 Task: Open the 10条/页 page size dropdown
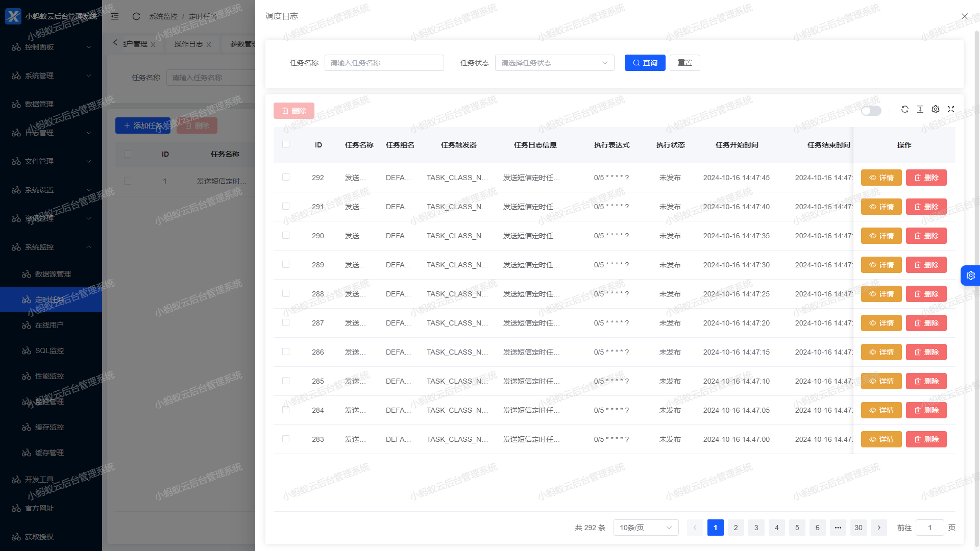pyautogui.click(x=646, y=528)
